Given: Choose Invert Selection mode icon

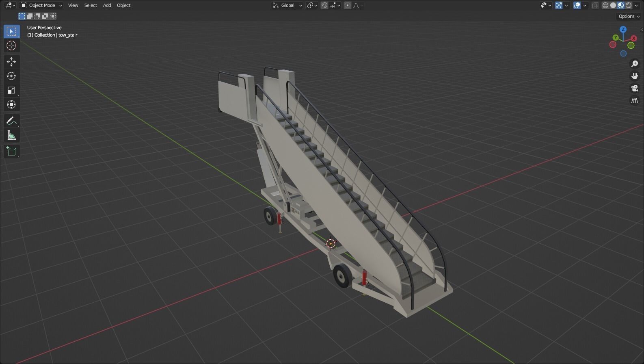Looking at the screenshot, I should tap(45, 16).
